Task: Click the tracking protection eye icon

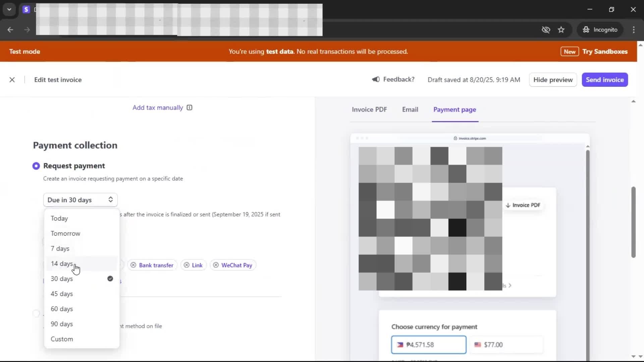Action: coord(546,30)
